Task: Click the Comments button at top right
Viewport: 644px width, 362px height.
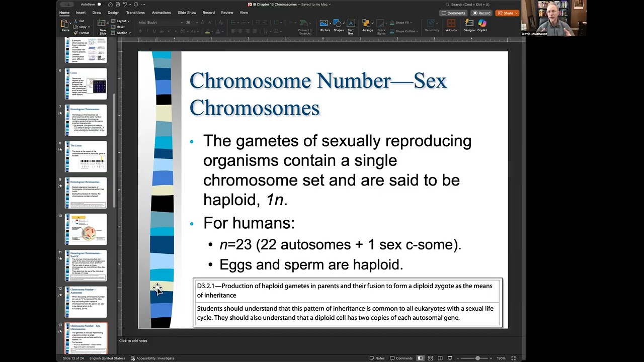Action: [x=453, y=13]
